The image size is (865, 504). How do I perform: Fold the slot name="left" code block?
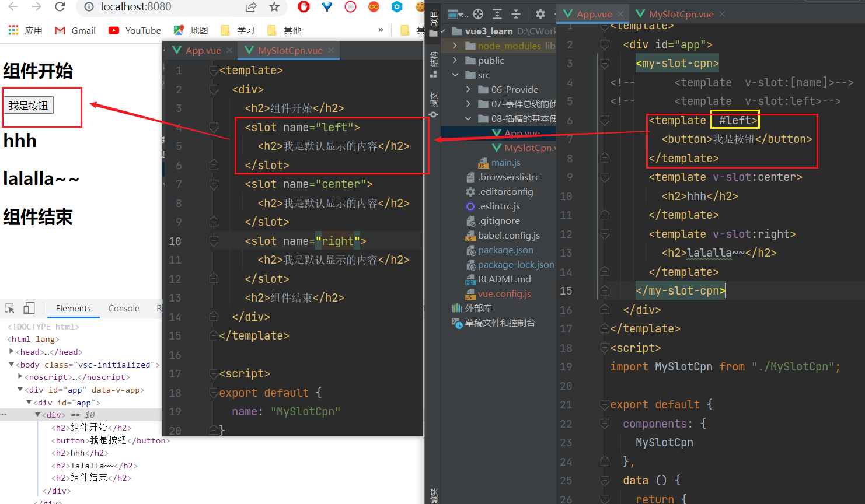click(214, 127)
